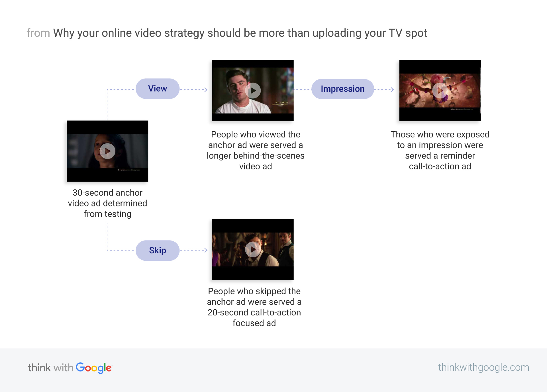Click the arrowhead after the Impression pill
This screenshot has width=547, height=392.
tap(392, 90)
